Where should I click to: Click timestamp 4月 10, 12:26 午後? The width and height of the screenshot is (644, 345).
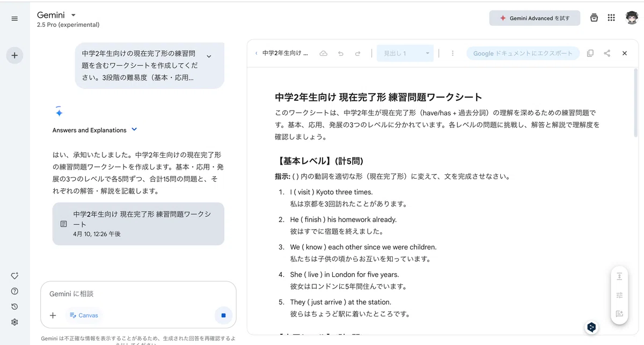pyautogui.click(x=97, y=234)
